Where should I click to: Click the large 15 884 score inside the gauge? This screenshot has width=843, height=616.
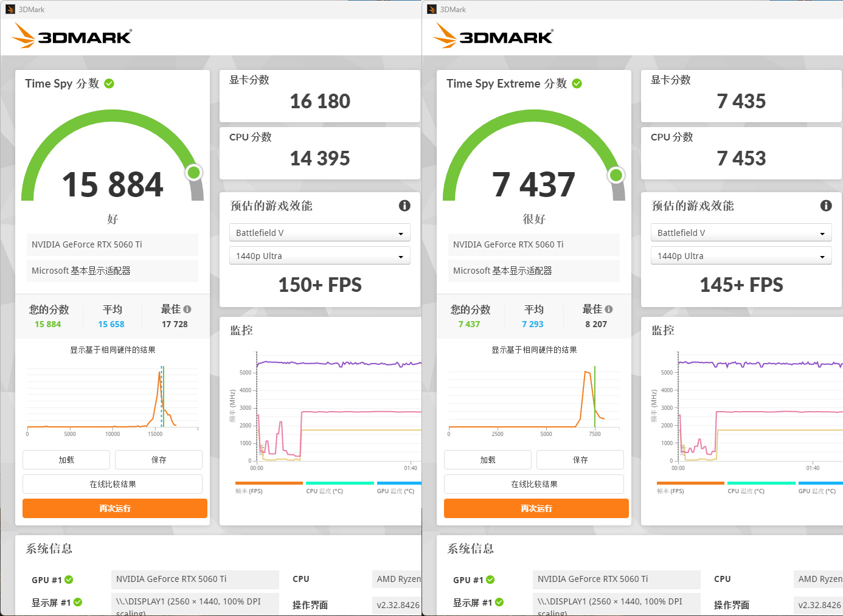pyautogui.click(x=113, y=184)
